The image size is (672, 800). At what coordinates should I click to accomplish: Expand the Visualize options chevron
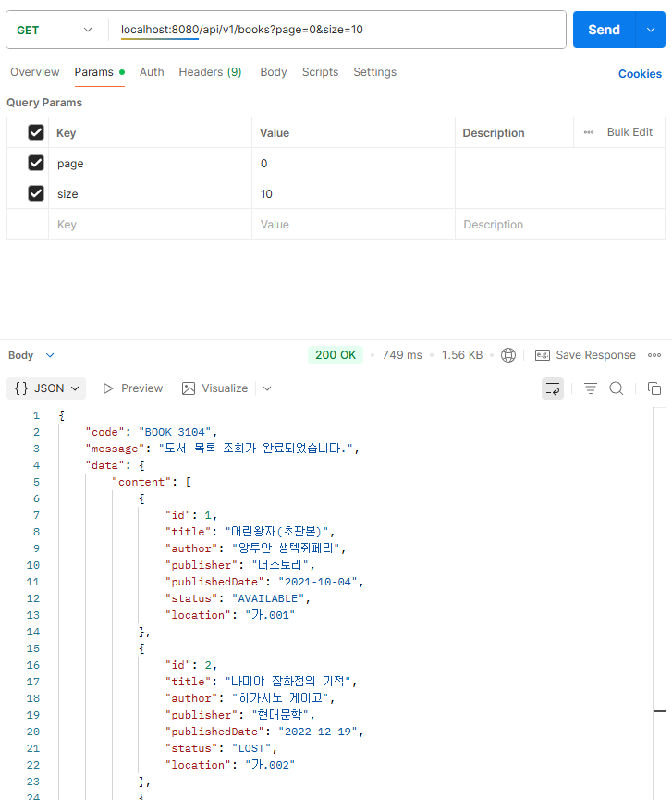point(267,388)
